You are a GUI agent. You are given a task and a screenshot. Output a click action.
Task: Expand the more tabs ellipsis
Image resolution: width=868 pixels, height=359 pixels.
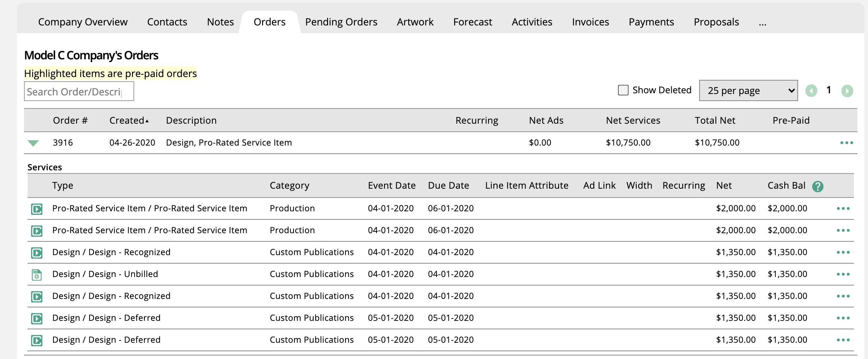[x=762, y=23]
